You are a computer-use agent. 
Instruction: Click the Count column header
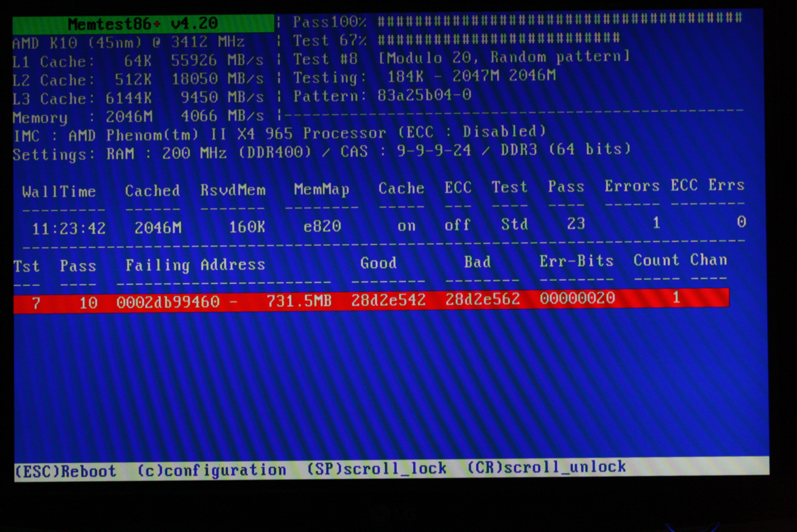pyautogui.click(x=656, y=260)
